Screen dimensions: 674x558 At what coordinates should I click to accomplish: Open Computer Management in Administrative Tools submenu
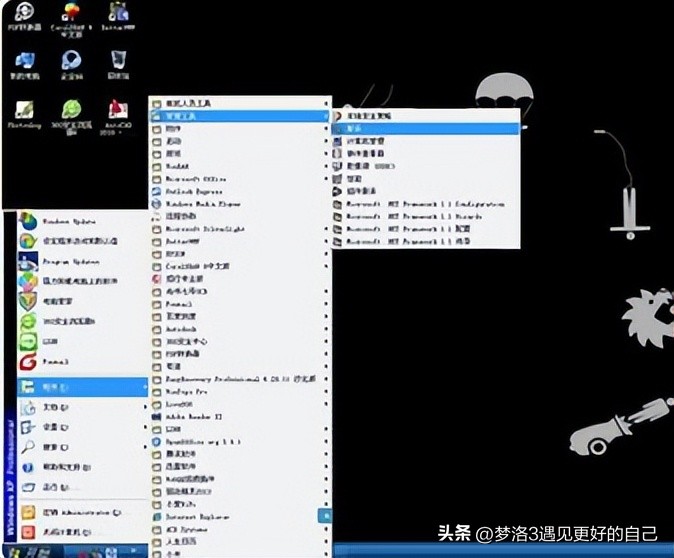point(426,141)
